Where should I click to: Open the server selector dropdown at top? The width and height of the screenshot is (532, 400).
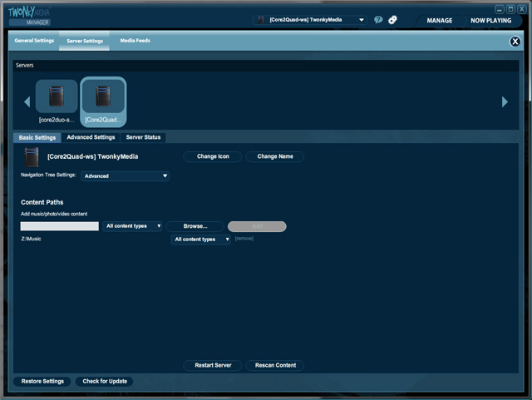click(x=310, y=20)
